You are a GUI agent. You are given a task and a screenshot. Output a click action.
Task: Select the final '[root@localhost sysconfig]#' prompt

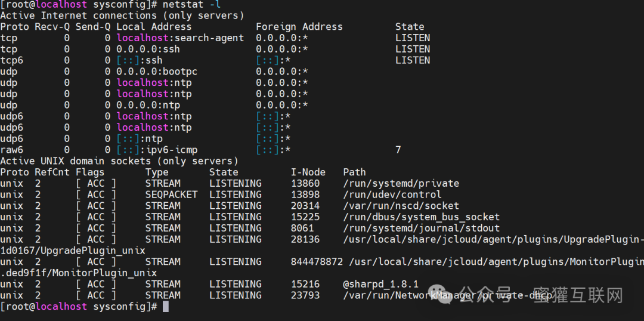[x=79, y=307]
